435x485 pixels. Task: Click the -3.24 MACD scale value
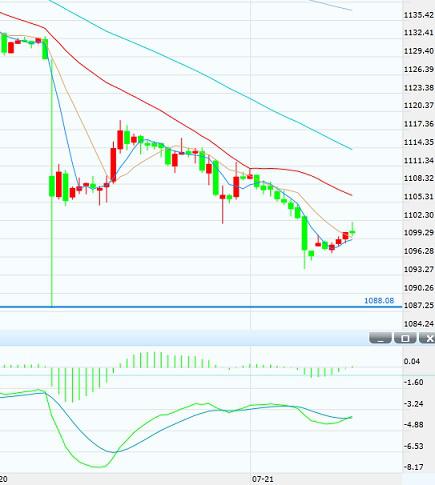pos(413,404)
